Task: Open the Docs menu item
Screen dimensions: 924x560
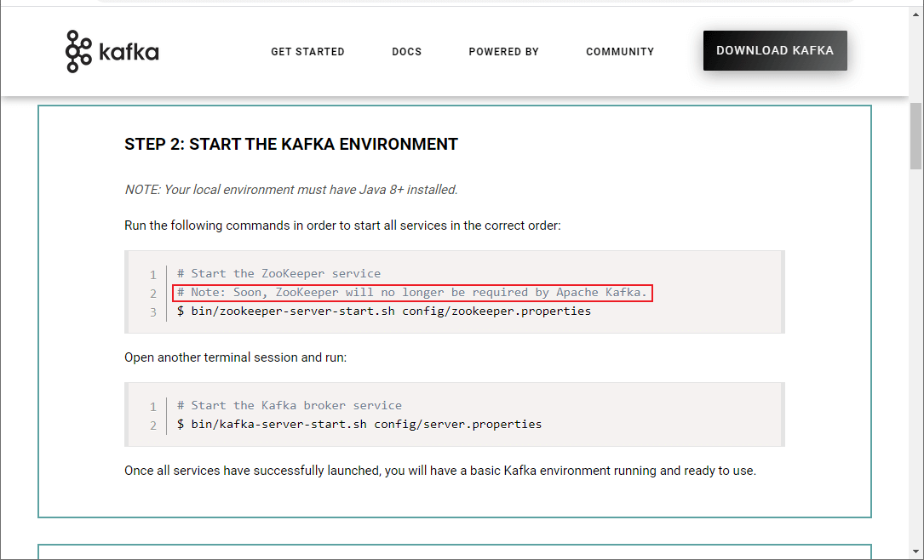Action: [406, 52]
